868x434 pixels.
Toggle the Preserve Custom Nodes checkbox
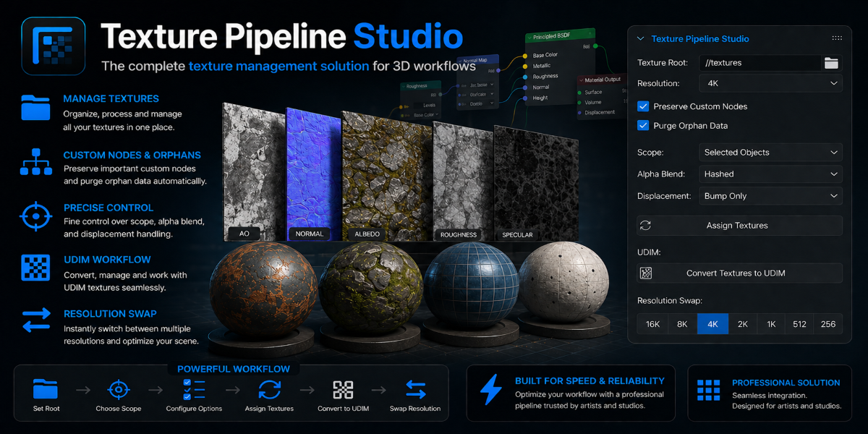pos(643,106)
